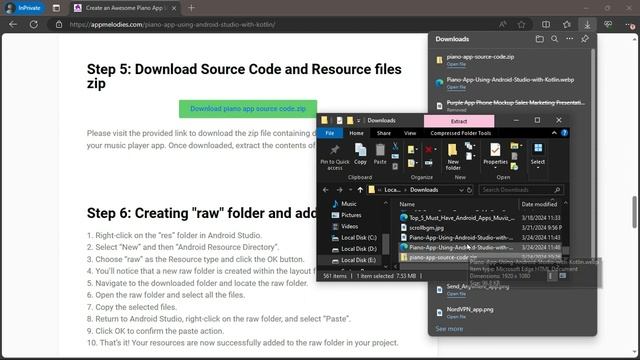Viewport: 640px width, 360px height.
Task: Switch Explorer to large thumbnails view
Action: [563, 276]
